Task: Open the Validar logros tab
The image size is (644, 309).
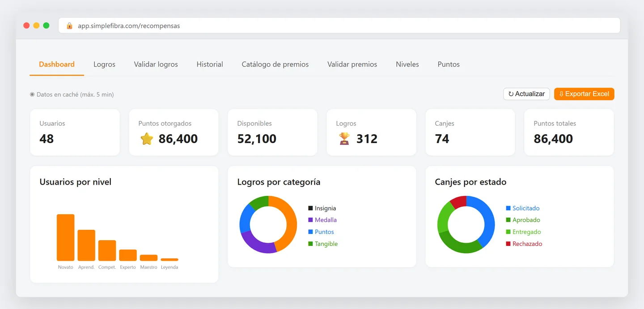Action: click(x=156, y=64)
